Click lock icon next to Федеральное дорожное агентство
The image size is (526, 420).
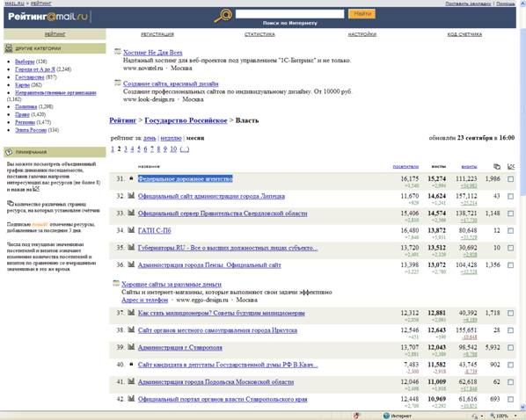click(x=131, y=178)
